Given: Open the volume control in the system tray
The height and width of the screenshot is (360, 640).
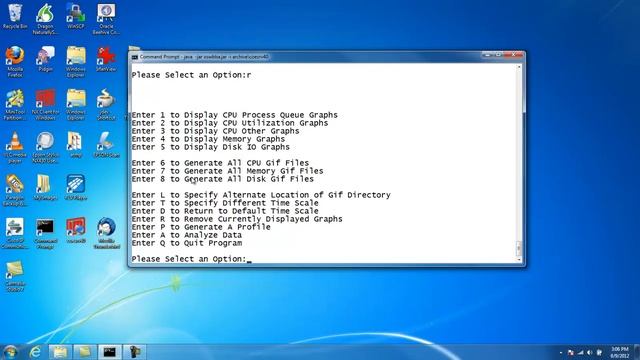Looking at the screenshot, I should [x=589, y=352].
